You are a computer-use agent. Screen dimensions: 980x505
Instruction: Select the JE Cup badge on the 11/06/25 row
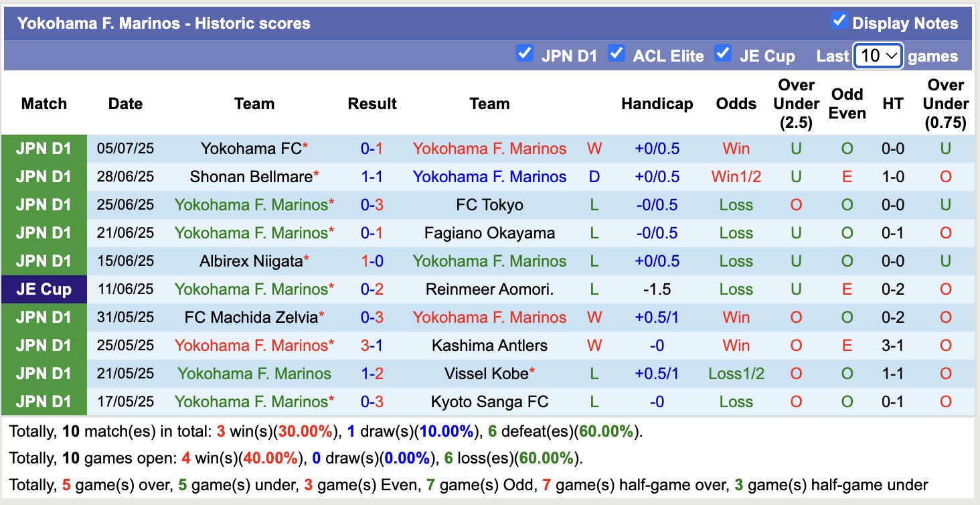pyautogui.click(x=44, y=289)
